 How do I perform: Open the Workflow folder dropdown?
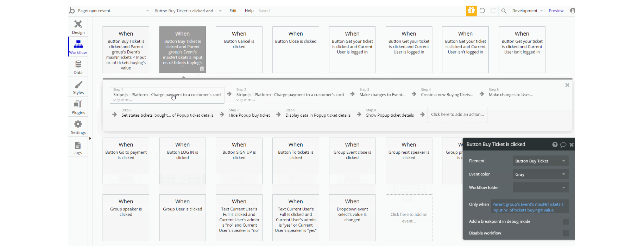541,187
